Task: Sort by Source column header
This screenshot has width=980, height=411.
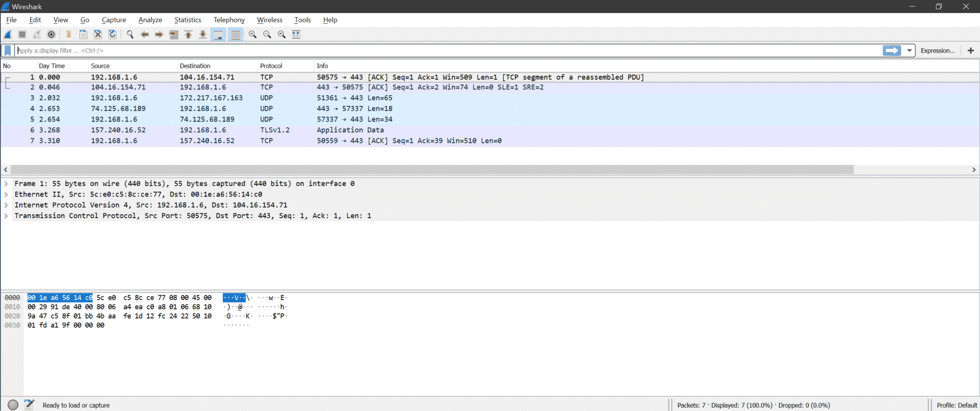Action: click(x=133, y=66)
